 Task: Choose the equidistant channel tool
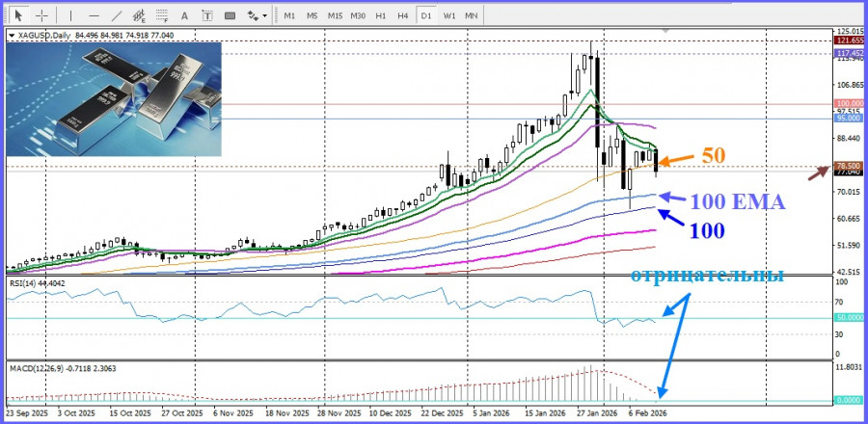pyautogui.click(x=141, y=15)
